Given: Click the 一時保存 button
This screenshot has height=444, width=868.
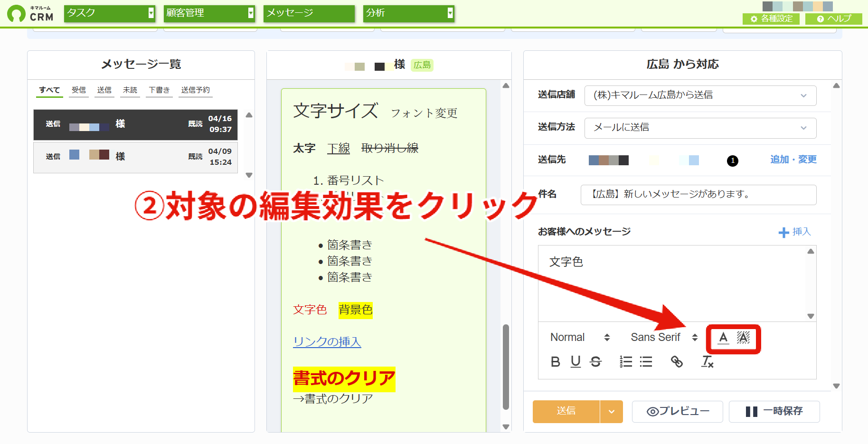Looking at the screenshot, I should [774, 412].
